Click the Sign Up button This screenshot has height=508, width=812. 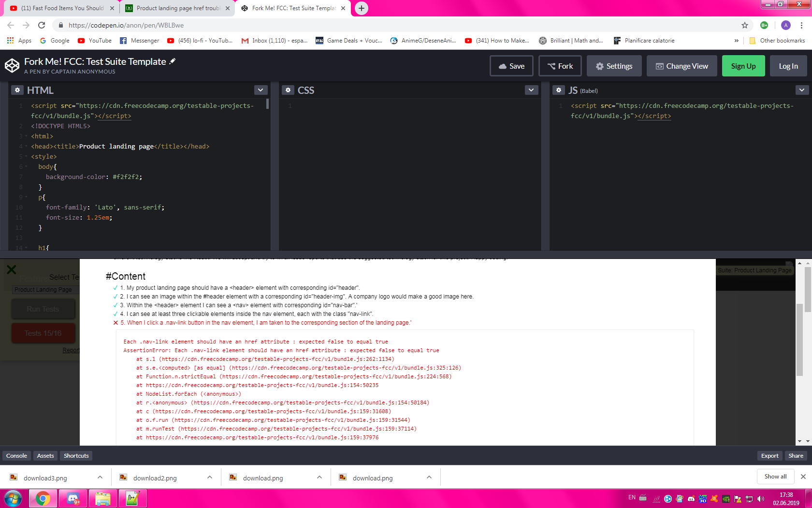(743, 66)
